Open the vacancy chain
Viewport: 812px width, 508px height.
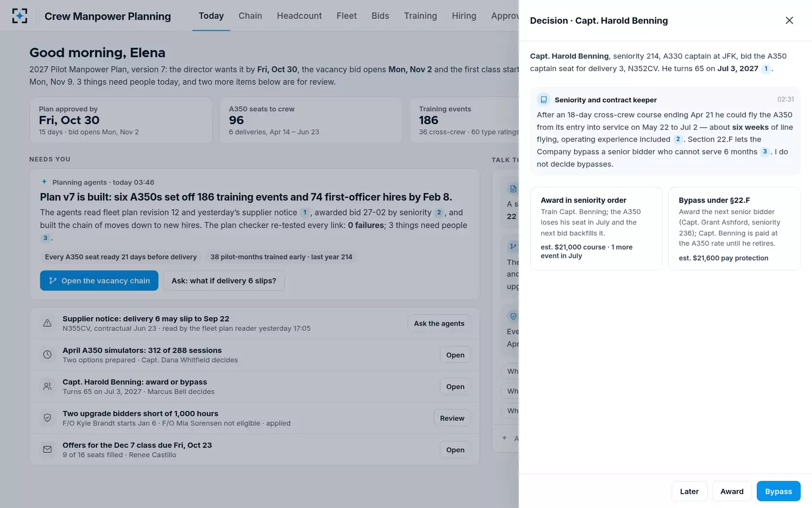99,281
